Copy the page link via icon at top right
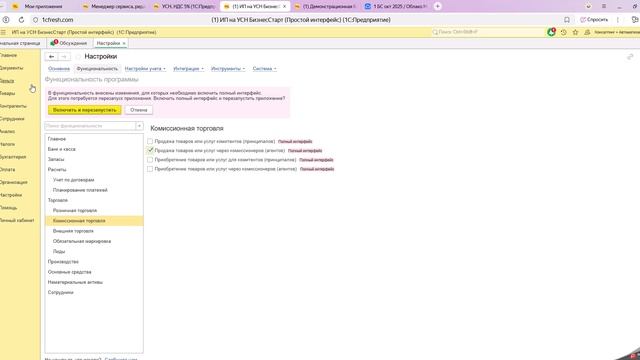 [x=630, y=57]
